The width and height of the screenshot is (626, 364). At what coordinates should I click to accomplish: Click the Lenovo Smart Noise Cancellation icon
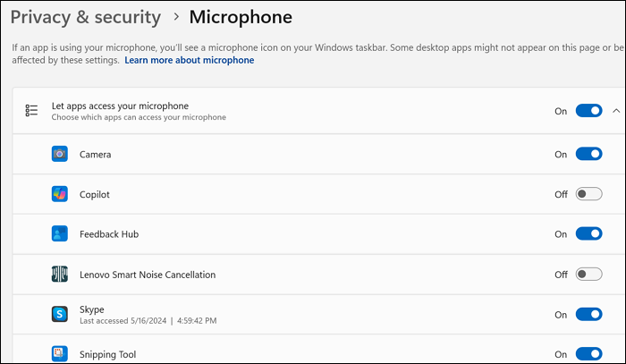coord(60,275)
